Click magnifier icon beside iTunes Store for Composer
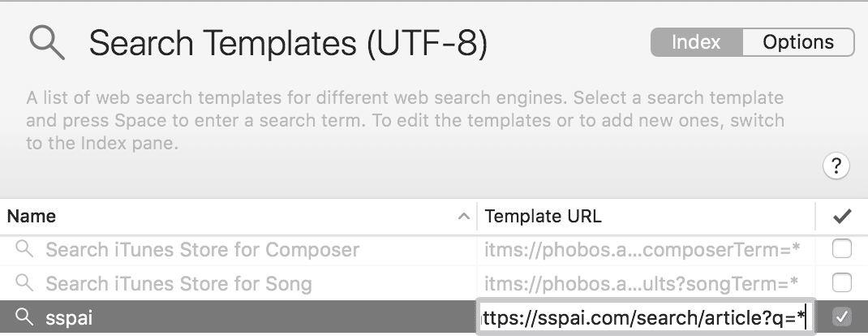 tap(25, 249)
